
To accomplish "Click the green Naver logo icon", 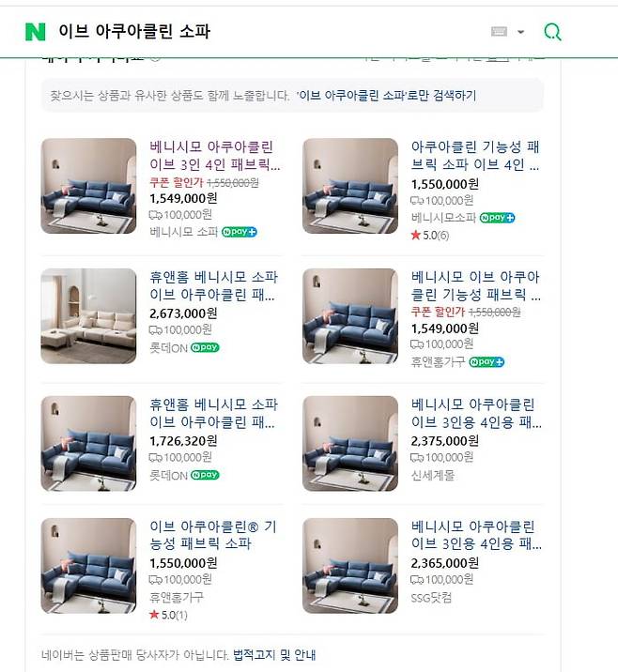I will [x=35, y=32].
